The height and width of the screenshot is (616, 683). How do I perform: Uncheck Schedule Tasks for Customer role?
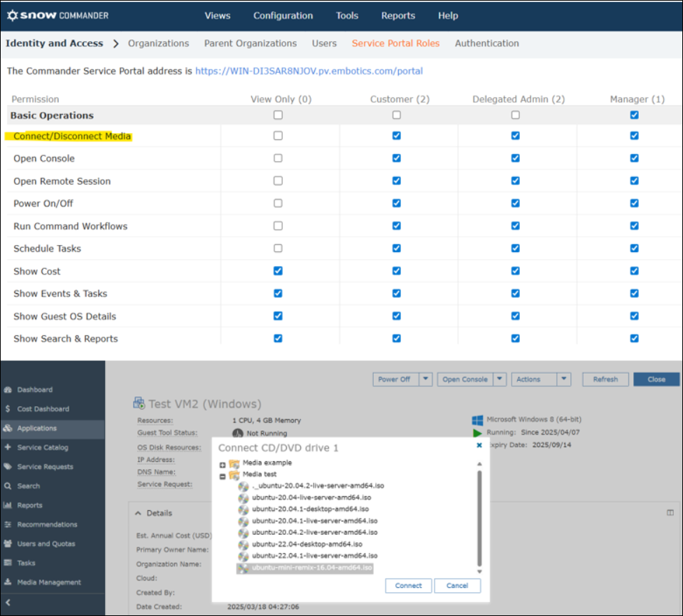(396, 248)
